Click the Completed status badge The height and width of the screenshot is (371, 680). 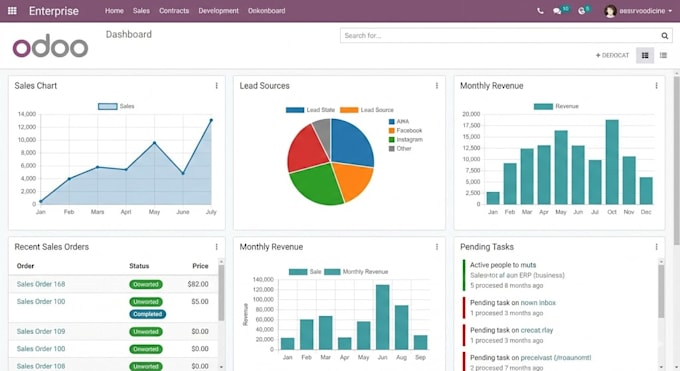tap(147, 314)
